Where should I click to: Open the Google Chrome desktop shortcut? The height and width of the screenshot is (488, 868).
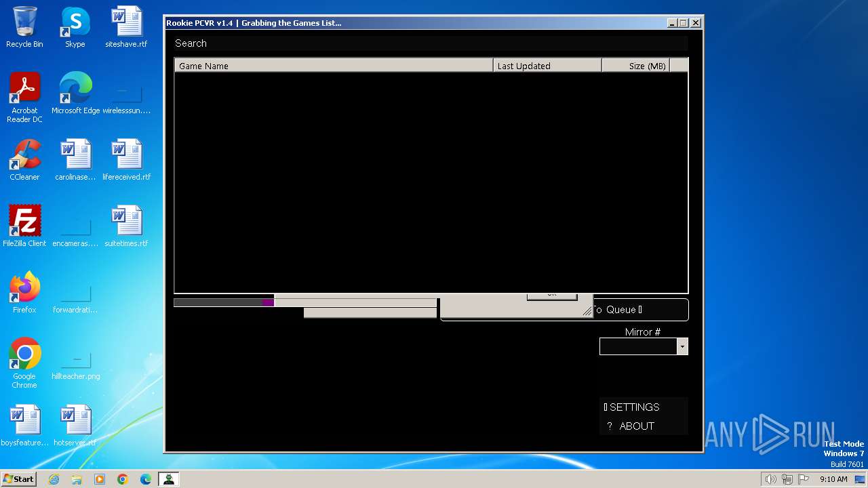24,364
